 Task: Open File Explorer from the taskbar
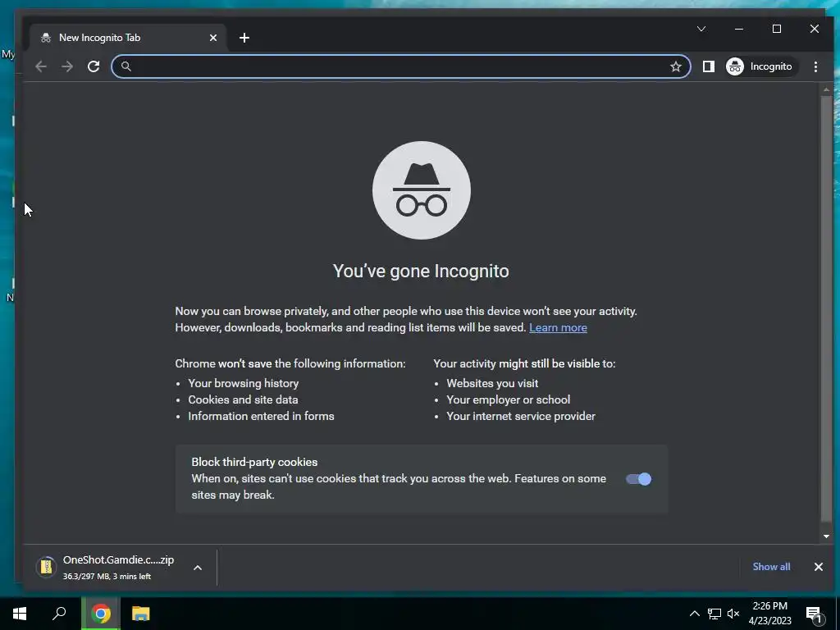(141, 614)
